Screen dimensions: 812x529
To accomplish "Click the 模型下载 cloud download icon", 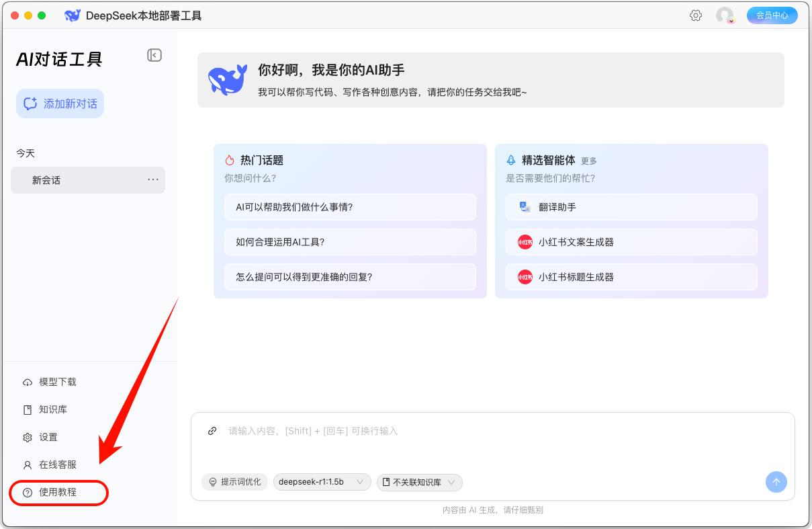I will tap(28, 382).
